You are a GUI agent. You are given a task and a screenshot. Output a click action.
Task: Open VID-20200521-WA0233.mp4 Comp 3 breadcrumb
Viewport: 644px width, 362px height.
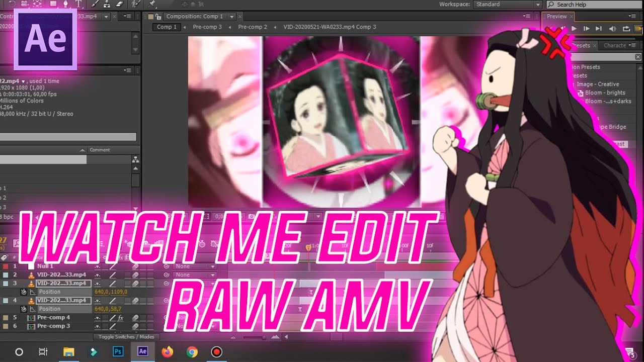point(330,27)
